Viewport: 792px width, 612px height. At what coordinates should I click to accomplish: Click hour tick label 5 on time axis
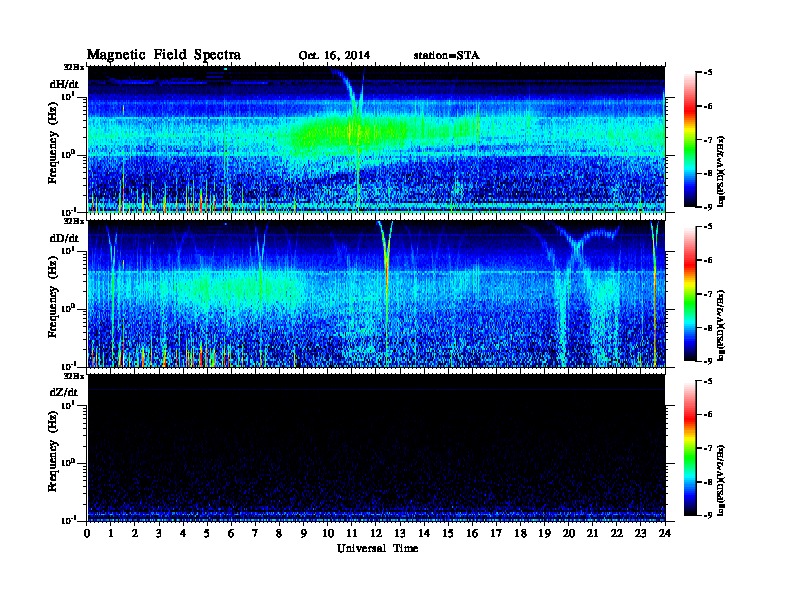(x=207, y=534)
